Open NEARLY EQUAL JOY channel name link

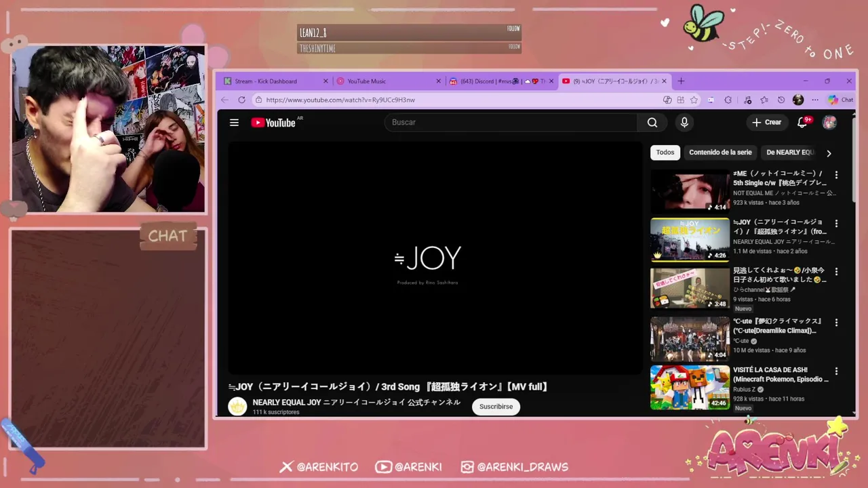pos(357,403)
